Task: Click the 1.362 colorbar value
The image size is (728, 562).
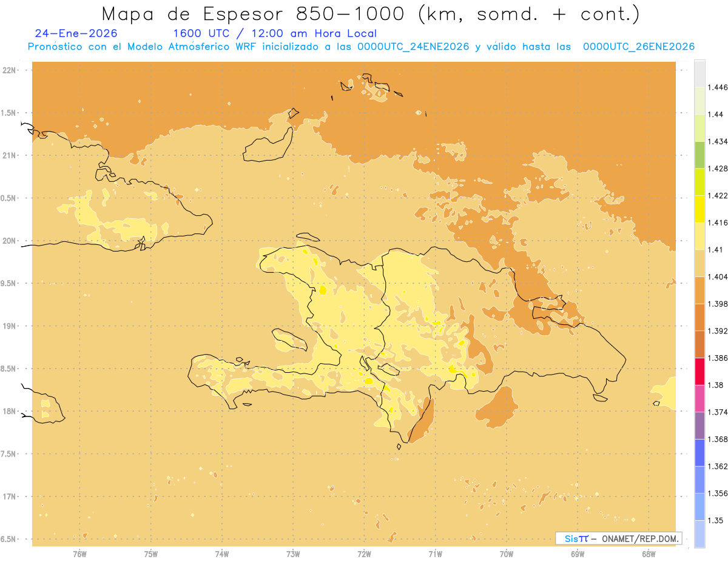Action: point(718,466)
